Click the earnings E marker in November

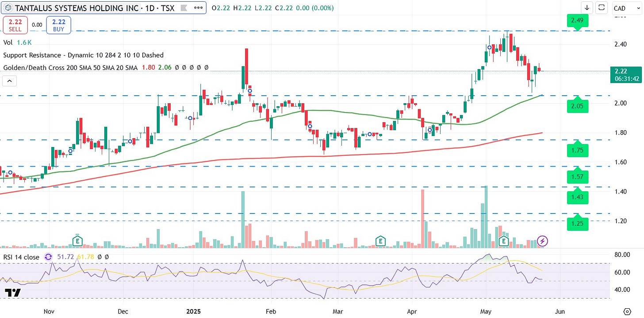78,241
